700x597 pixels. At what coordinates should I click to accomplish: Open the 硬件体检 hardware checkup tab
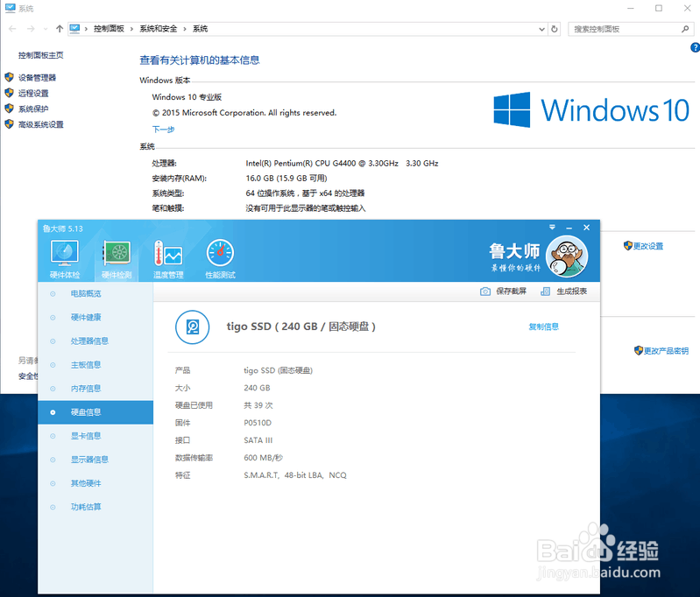(65, 258)
